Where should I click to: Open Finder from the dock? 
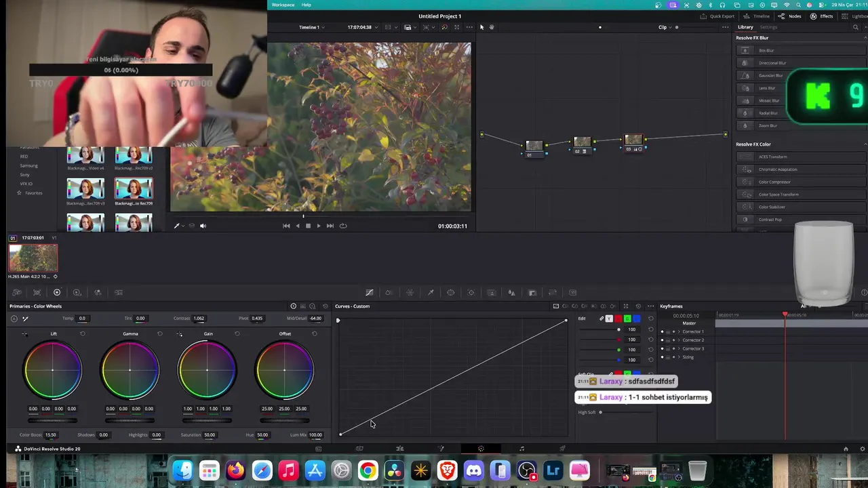coord(182,470)
